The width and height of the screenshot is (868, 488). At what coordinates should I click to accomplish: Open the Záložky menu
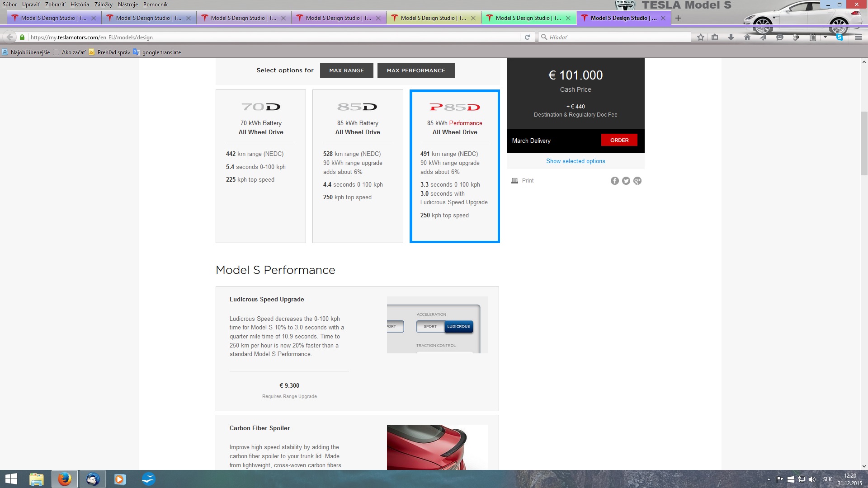click(104, 5)
